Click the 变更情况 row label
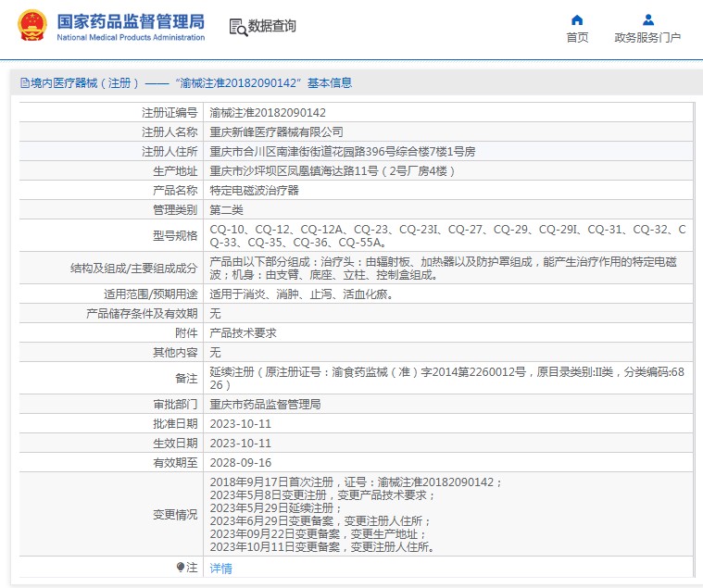Image resolution: width=703 pixels, height=588 pixels. [x=175, y=515]
